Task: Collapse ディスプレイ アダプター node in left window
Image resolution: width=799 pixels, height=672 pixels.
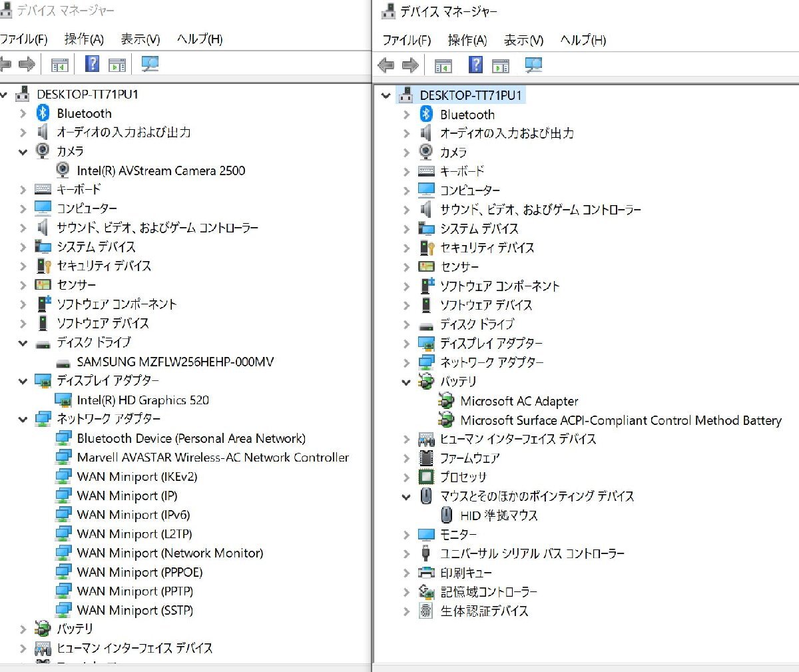Action: [23, 382]
